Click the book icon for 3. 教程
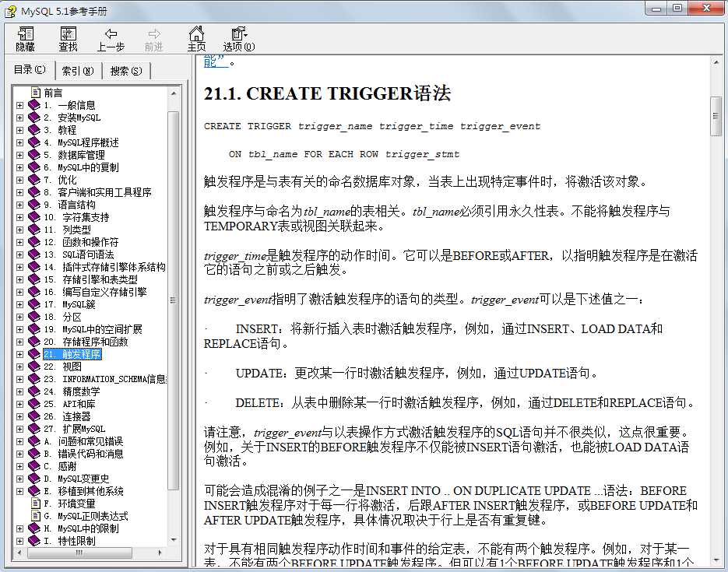Screen dimensions: 728x572 pos(34,130)
